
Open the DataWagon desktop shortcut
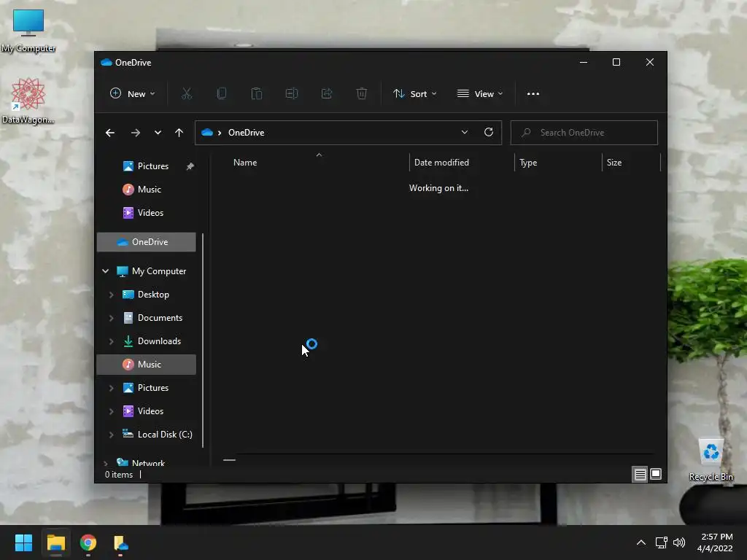[x=28, y=101]
